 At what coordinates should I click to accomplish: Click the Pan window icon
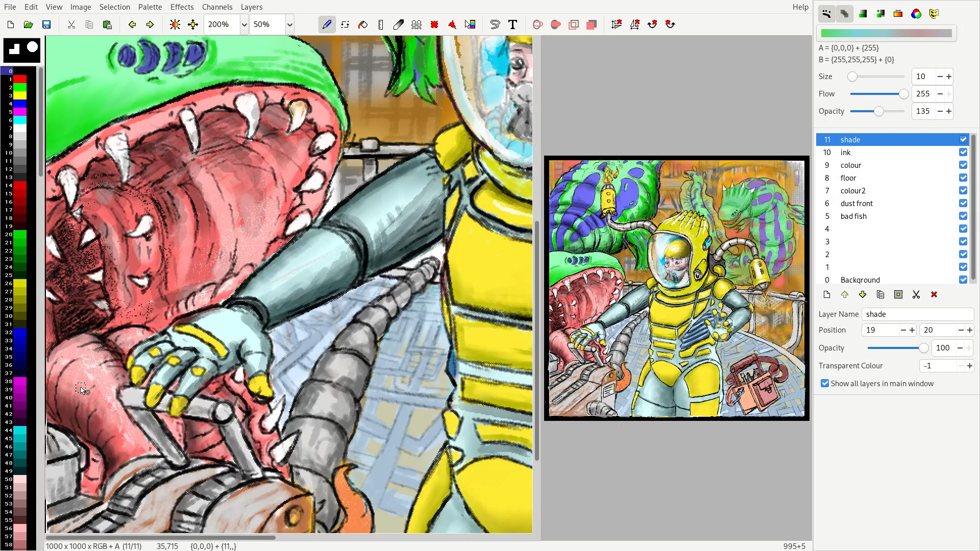(x=193, y=24)
